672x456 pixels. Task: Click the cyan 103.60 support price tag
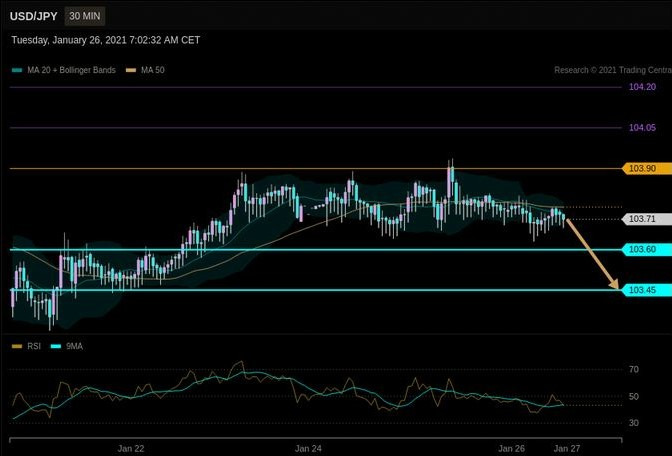[647, 249]
